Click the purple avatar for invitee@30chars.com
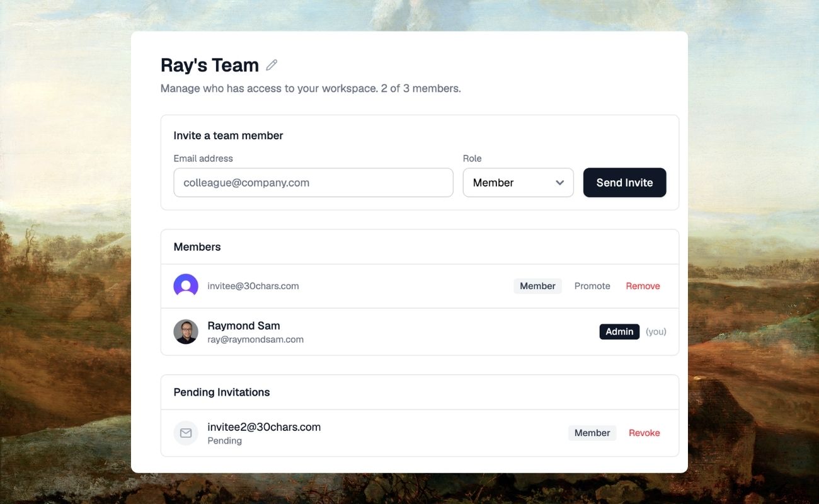 186,286
